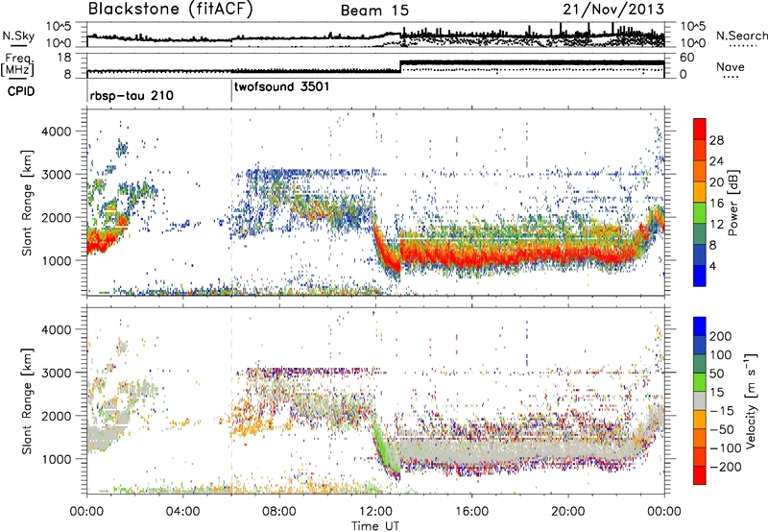This screenshot has width=768, height=532.
Task: Click the gray segment of the velocity colorbar
Action: tap(700, 400)
